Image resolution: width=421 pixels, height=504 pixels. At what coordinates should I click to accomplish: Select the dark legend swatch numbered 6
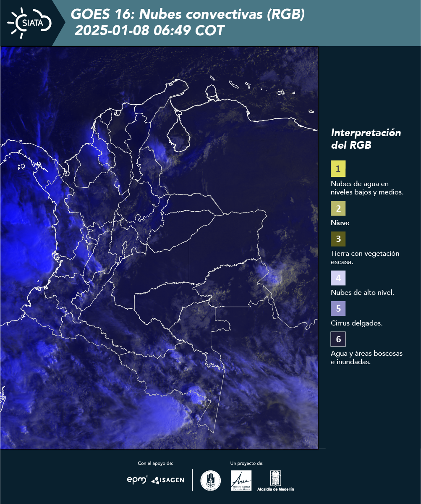tap(338, 339)
